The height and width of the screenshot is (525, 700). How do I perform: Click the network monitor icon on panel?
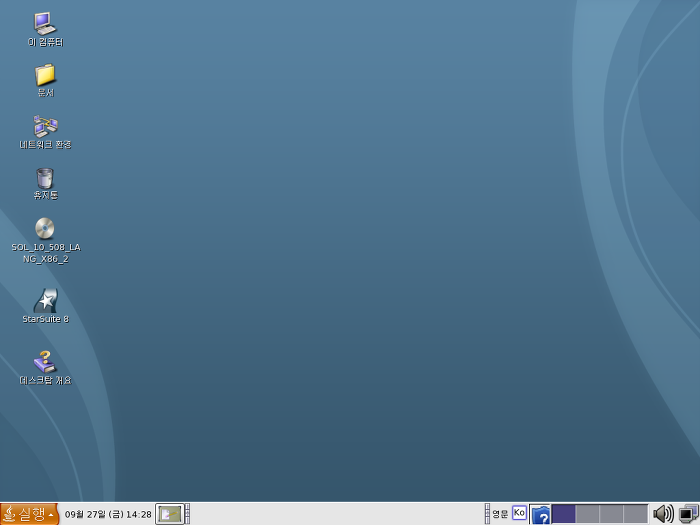pyautogui.click(x=688, y=514)
